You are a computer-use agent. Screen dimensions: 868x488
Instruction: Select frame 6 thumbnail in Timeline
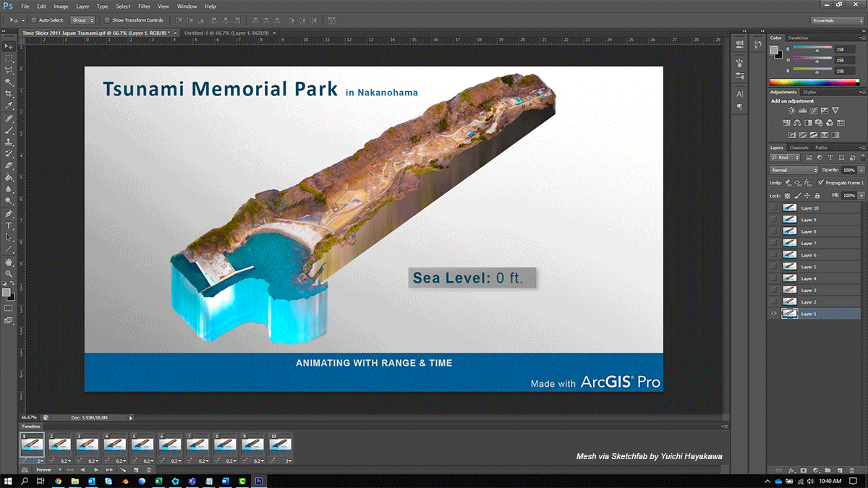click(x=171, y=445)
